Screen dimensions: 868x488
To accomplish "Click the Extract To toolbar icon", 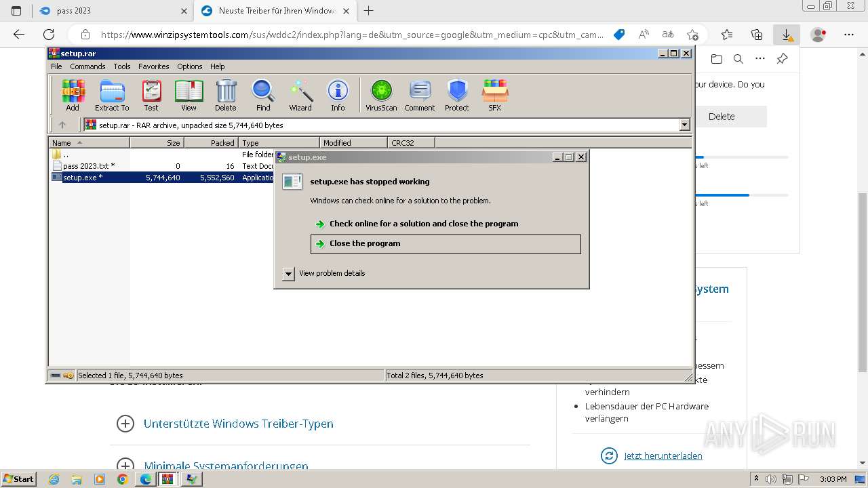I will coord(112,96).
